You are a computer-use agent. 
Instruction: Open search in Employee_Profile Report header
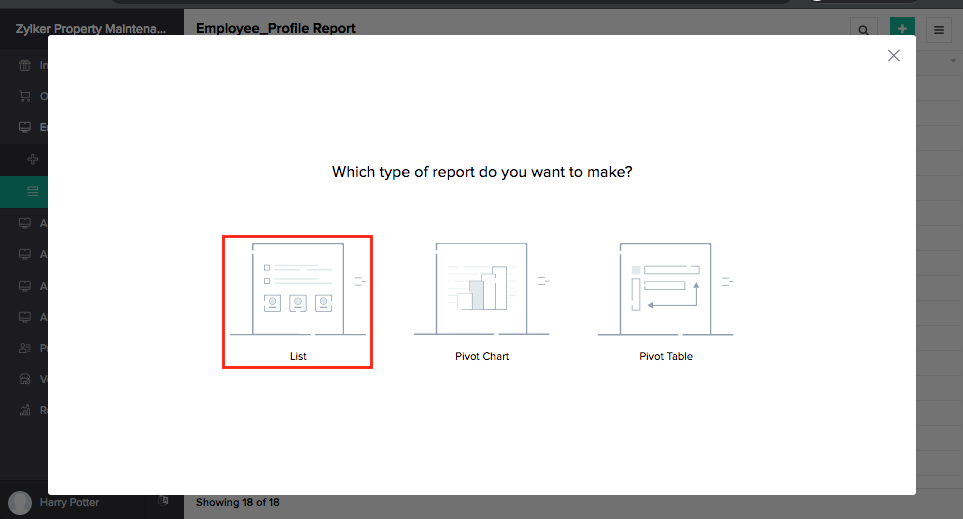pyautogui.click(x=864, y=29)
